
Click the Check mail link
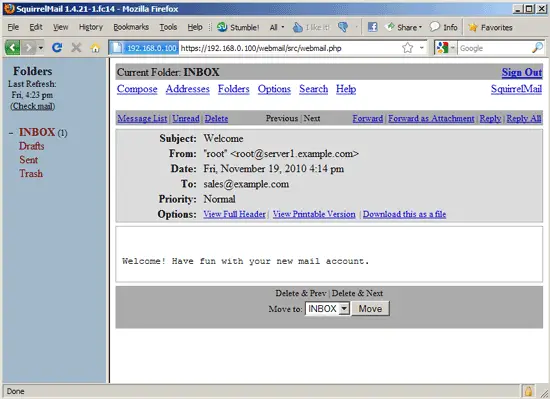point(32,106)
